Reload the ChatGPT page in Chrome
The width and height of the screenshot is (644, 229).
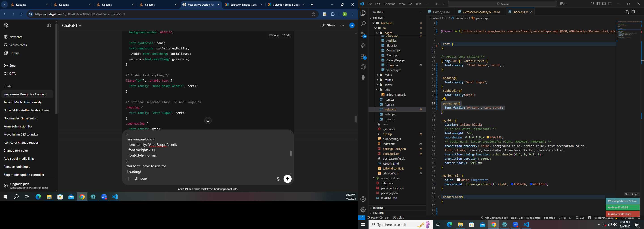click(x=21, y=14)
